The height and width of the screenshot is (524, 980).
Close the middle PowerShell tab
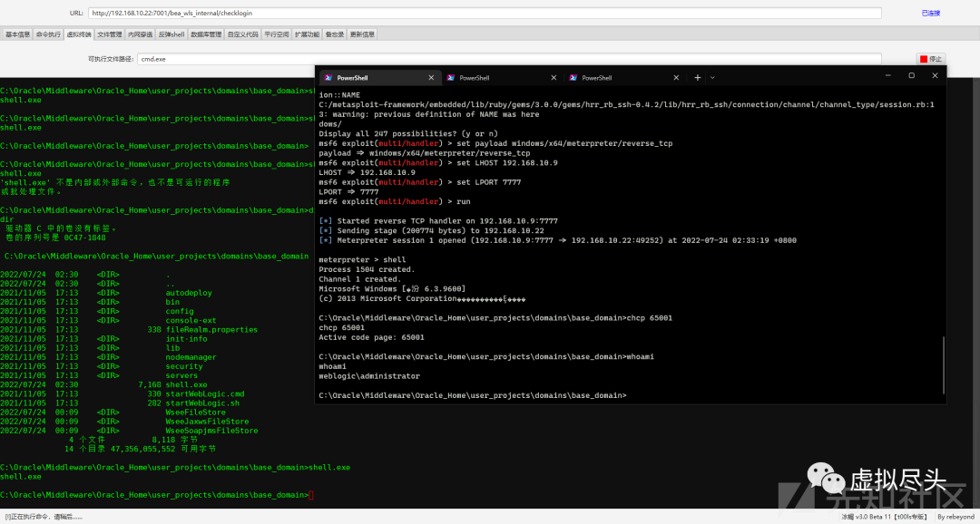554,77
